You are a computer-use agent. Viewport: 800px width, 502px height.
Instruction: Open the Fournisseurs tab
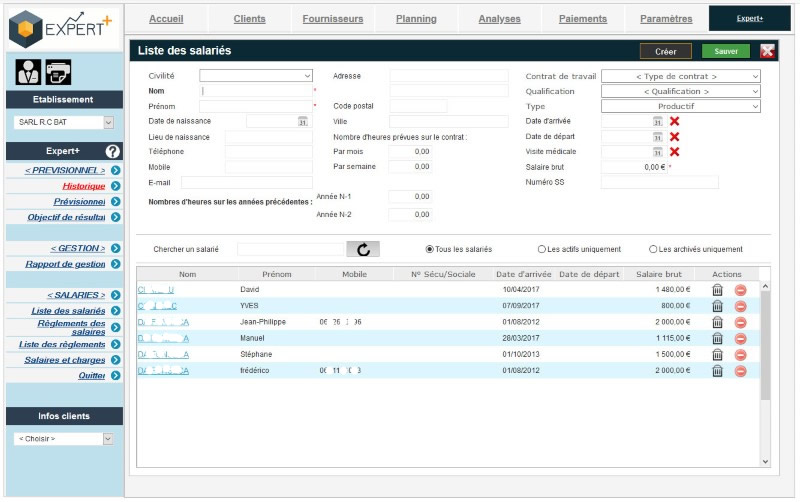coord(333,19)
